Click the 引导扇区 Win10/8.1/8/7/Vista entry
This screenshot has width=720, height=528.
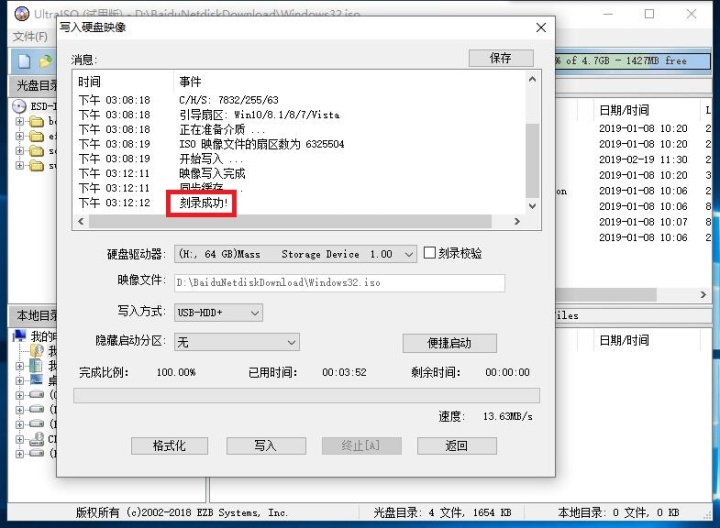[x=259, y=115]
